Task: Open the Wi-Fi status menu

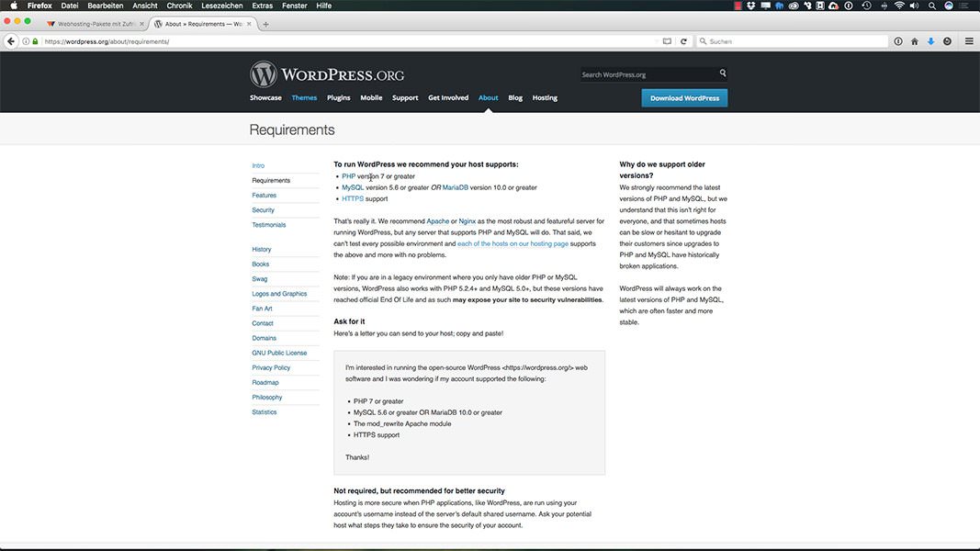Action: 899,6
